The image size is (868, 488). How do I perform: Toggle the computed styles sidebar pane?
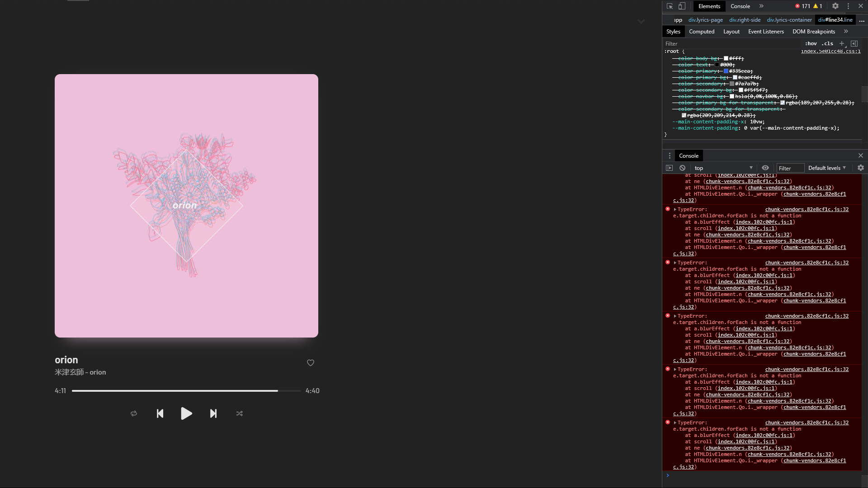click(x=854, y=44)
